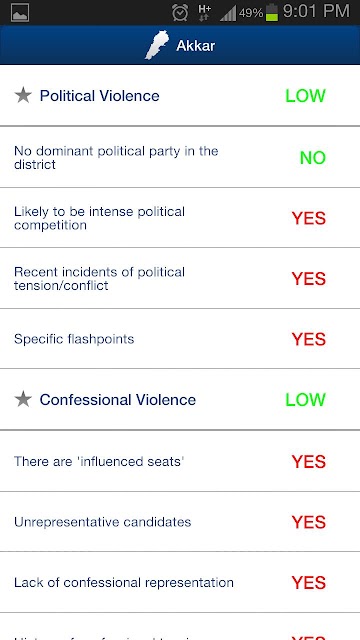Tap the signal strength bars icon
This screenshot has height=640, width=360.
[x=228, y=13]
